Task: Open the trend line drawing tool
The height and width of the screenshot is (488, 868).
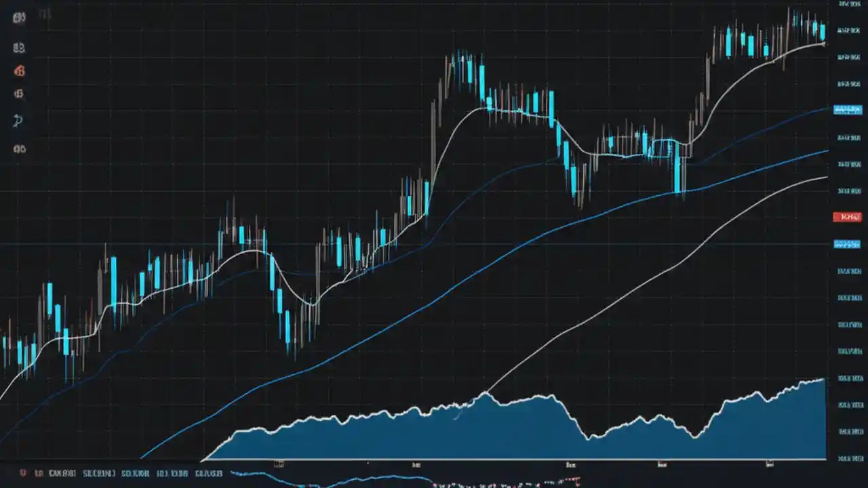Action: [19, 47]
